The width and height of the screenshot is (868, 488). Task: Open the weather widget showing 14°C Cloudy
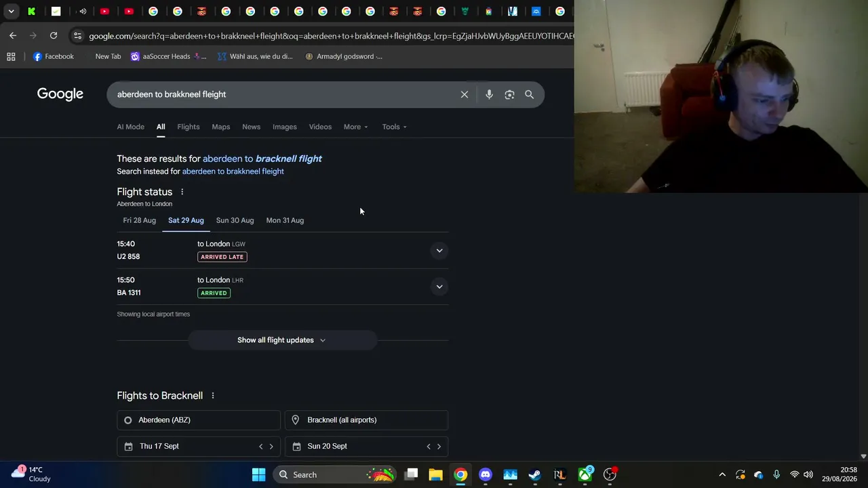tap(32, 474)
